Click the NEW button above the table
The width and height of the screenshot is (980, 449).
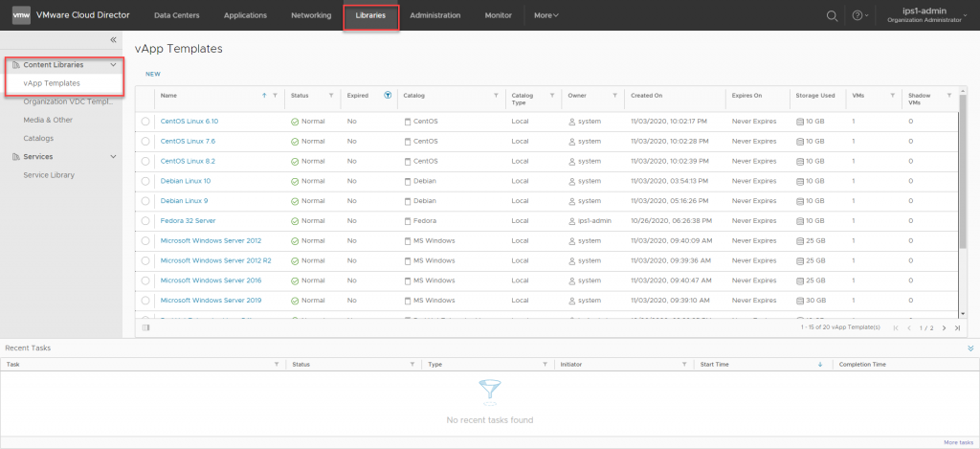153,74
